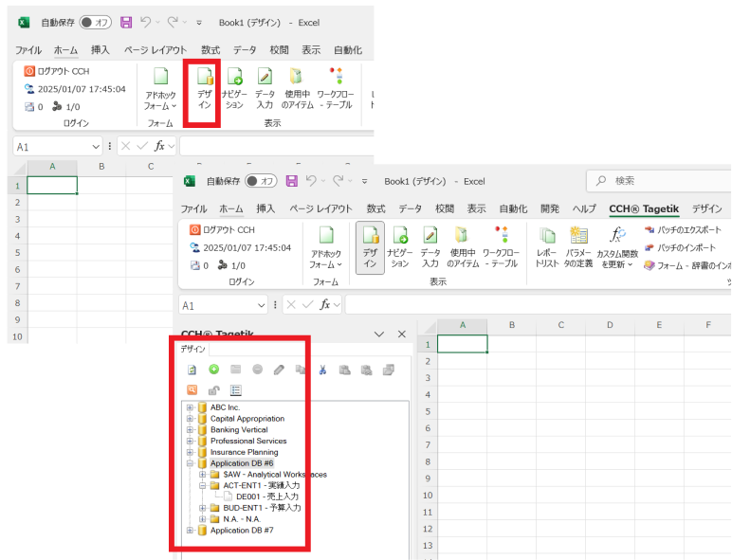Open the カスタム関数を更新 dropdown
The width and height of the screenshot is (732, 560).
click(618, 248)
